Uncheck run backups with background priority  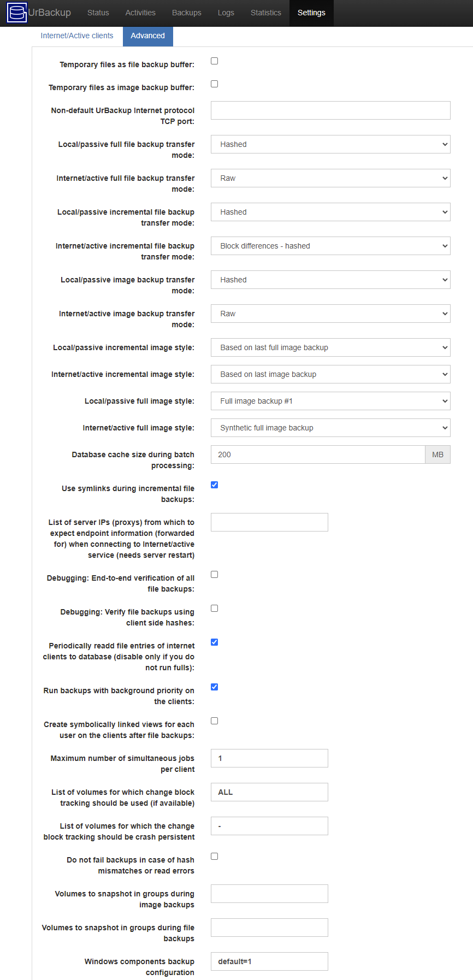[x=215, y=687]
